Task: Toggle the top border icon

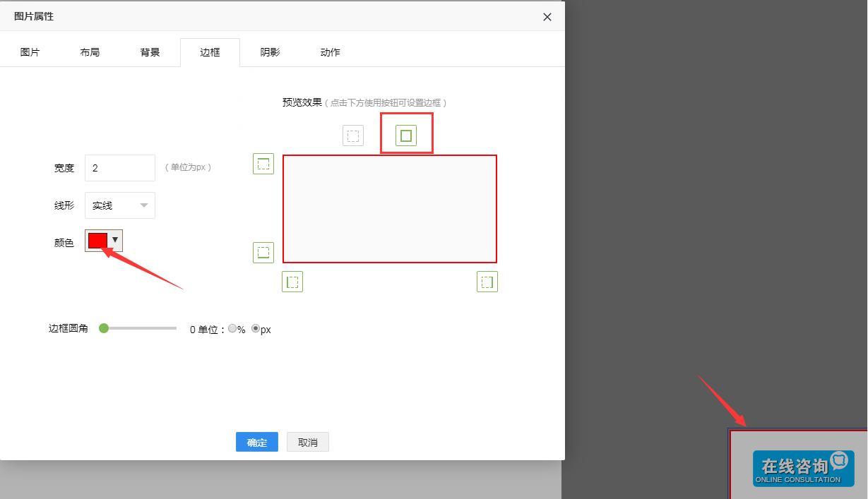Action: point(263,164)
